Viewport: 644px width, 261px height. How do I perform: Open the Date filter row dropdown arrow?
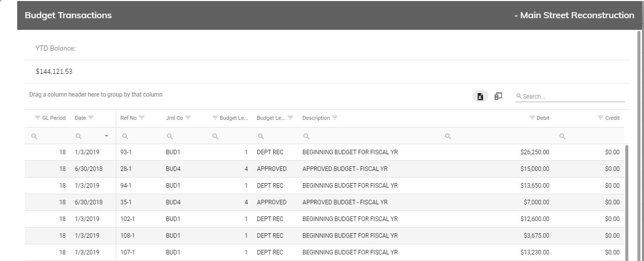[x=107, y=136]
